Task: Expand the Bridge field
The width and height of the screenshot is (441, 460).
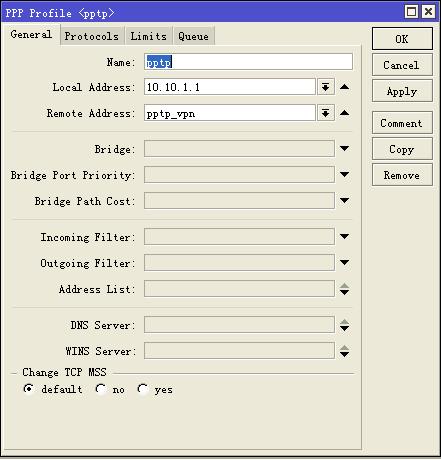Action: click(x=345, y=148)
